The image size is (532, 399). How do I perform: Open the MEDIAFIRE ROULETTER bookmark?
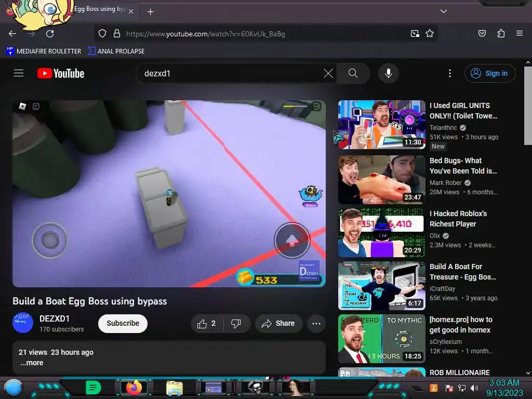pyautogui.click(x=44, y=51)
